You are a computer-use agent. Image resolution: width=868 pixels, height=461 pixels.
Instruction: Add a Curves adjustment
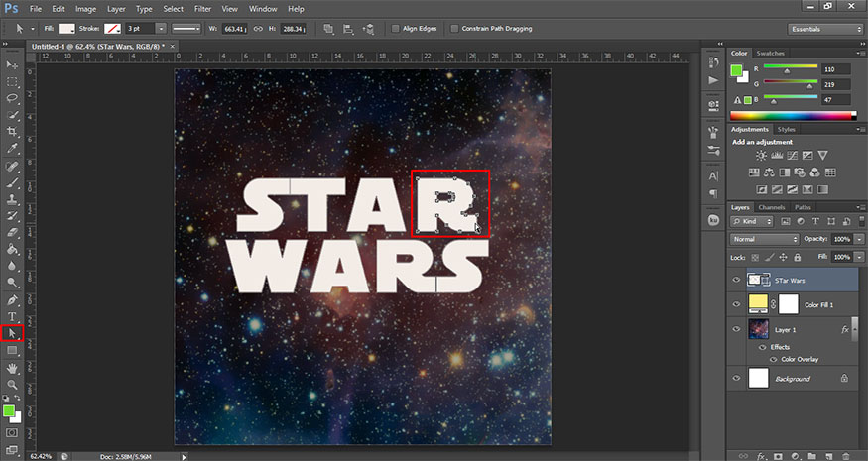[793, 156]
